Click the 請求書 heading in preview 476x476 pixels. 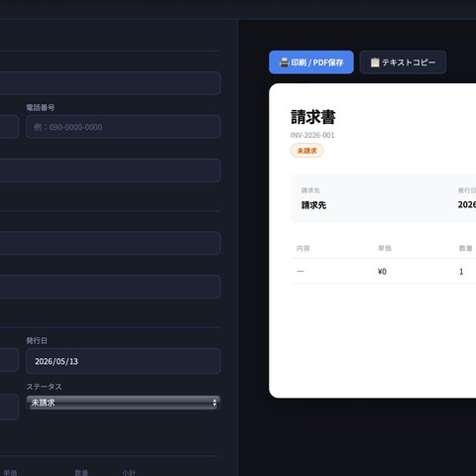pyautogui.click(x=313, y=117)
